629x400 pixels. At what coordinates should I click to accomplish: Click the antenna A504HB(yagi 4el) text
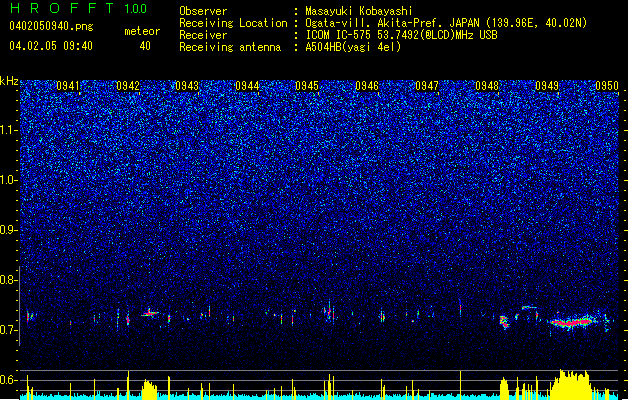pos(353,47)
